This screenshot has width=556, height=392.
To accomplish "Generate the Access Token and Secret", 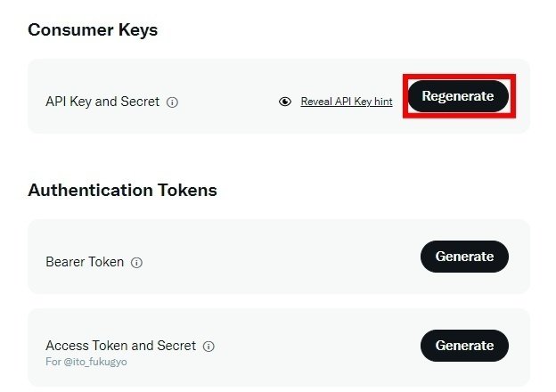I will 464,345.
